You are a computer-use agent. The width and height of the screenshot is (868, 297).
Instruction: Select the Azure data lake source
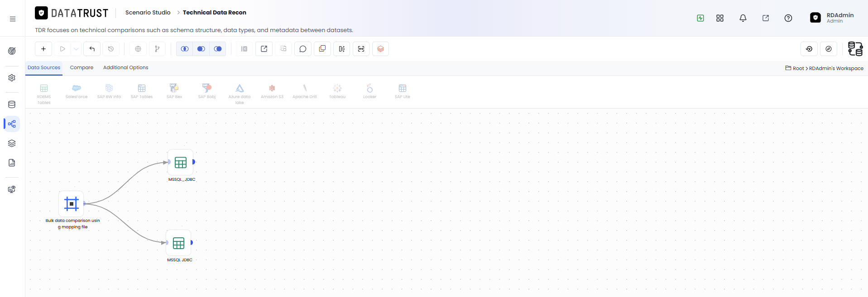click(x=240, y=94)
